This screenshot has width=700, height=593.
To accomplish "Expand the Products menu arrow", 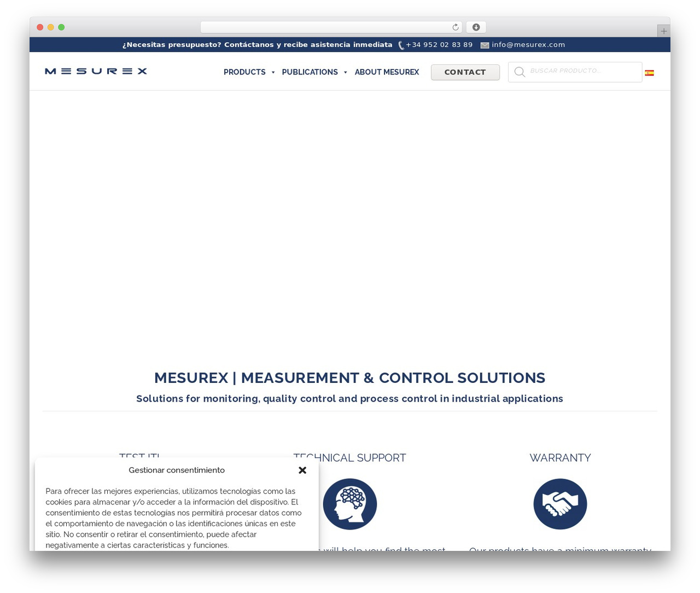I will pos(273,72).
